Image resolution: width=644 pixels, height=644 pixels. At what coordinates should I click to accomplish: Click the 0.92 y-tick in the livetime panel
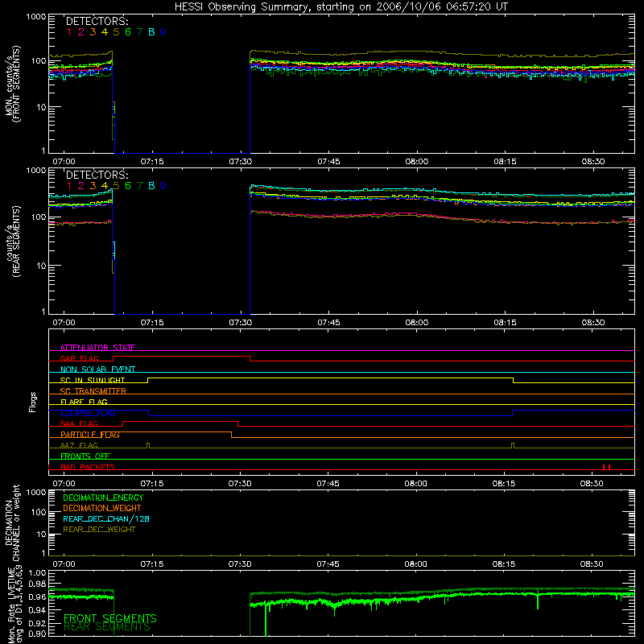click(37, 623)
